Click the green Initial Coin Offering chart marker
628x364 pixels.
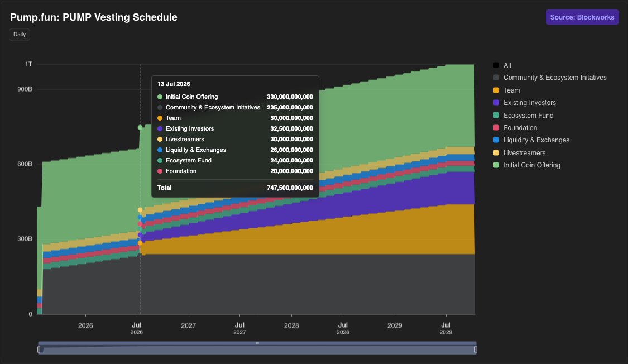140,128
